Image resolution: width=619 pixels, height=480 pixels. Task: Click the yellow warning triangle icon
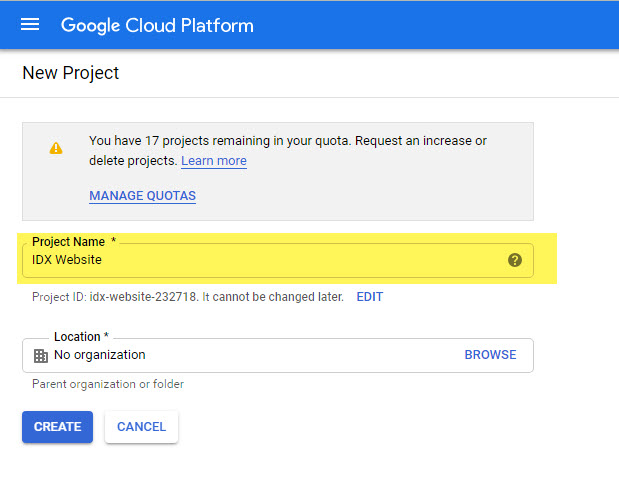(56, 148)
